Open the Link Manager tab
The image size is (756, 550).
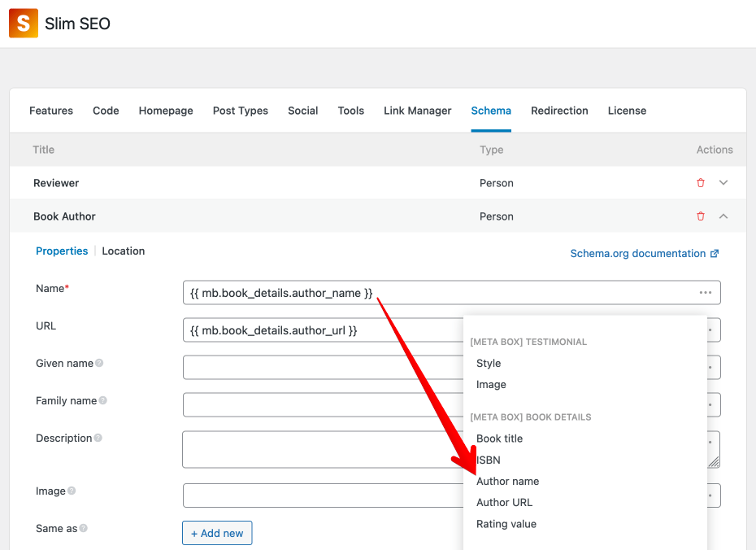(418, 111)
